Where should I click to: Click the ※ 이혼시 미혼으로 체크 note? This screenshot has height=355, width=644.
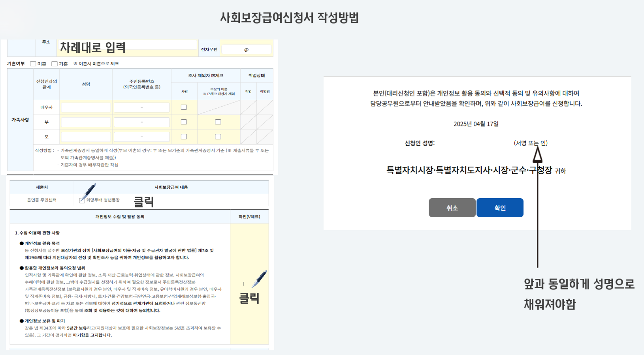point(96,64)
